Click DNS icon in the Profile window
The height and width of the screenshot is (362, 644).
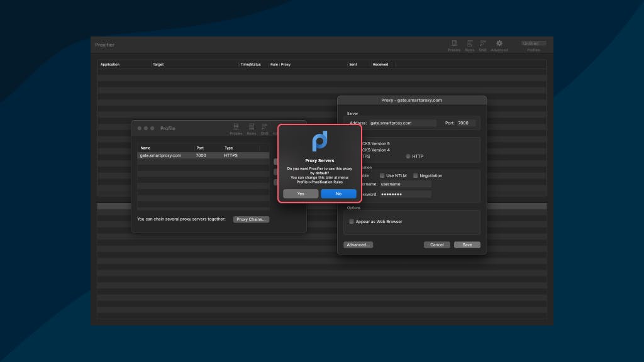265,129
